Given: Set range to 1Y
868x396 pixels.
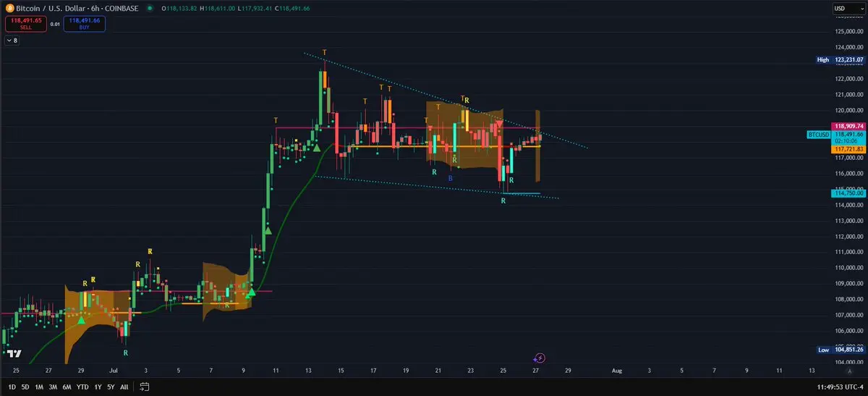Looking at the screenshot, I should coord(97,387).
